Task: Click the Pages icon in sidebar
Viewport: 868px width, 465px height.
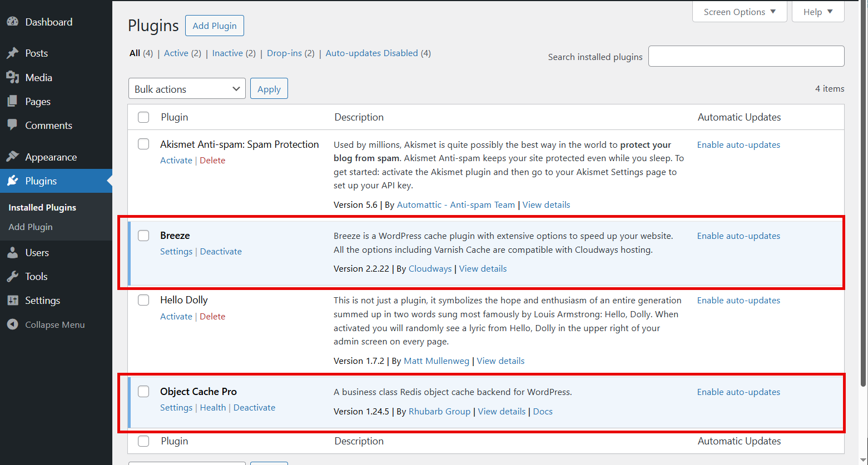Action: point(12,102)
